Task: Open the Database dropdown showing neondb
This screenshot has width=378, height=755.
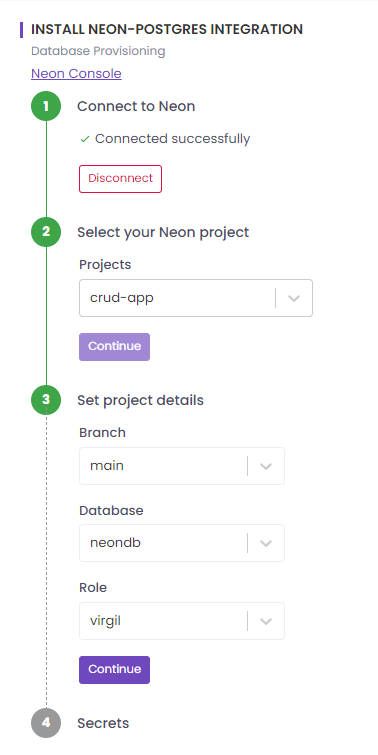Action: click(x=182, y=543)
